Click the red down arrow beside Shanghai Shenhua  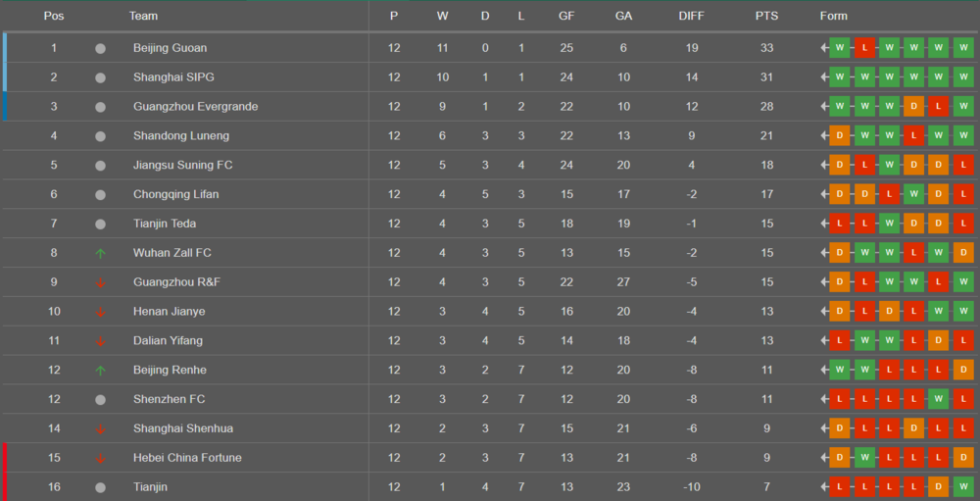point(100,429)
